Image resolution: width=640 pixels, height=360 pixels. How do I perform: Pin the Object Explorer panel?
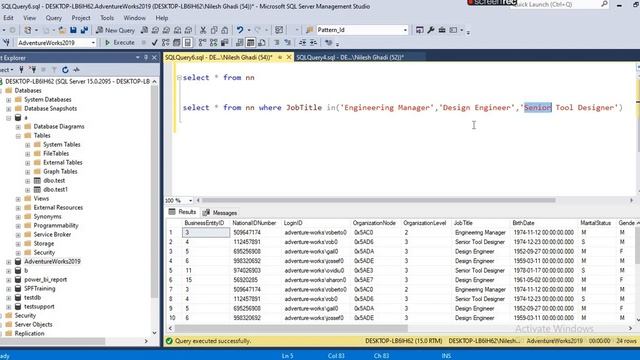point(146,58)
